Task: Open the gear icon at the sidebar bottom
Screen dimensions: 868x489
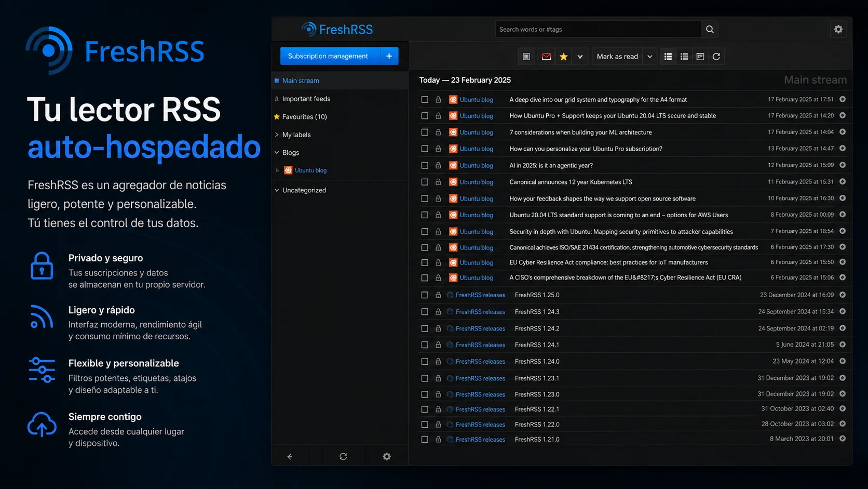Action: point(387,457)
